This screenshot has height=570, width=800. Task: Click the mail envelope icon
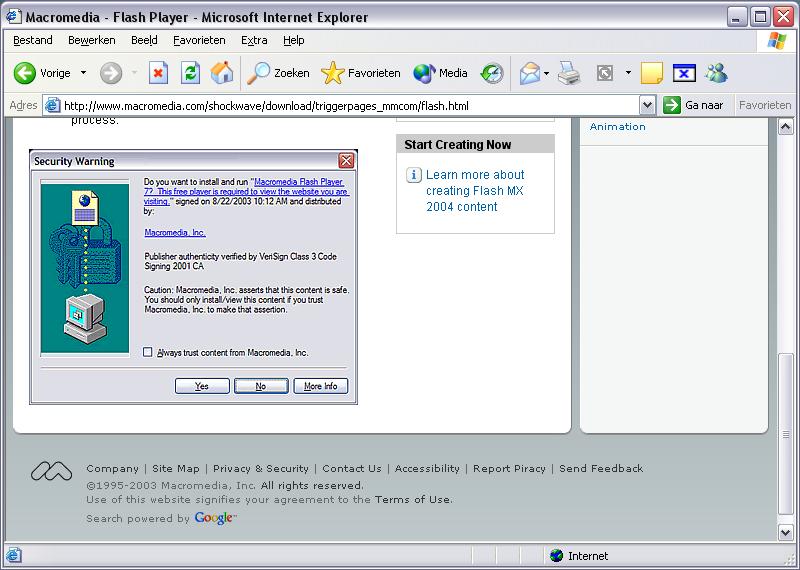[530, 73]
